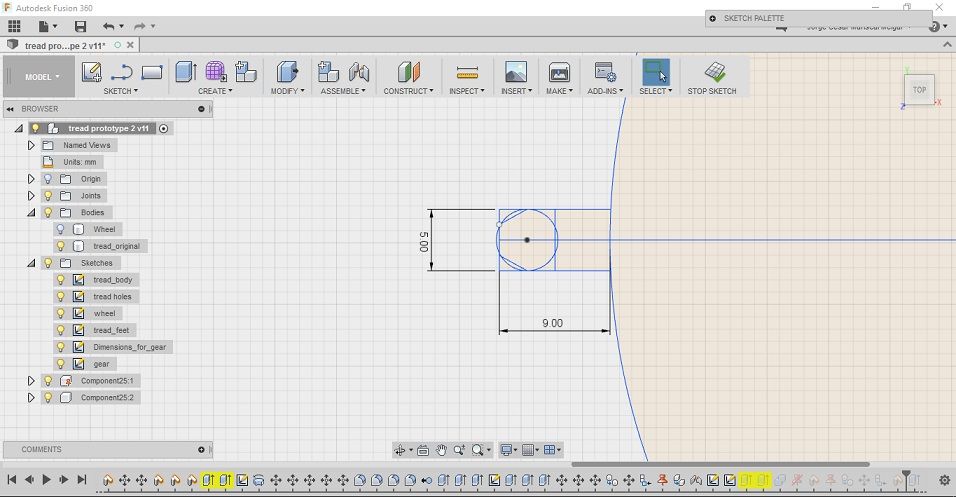Select the Line sketch tool icon
Screen dimensions: 956x497
coord(122,73)
